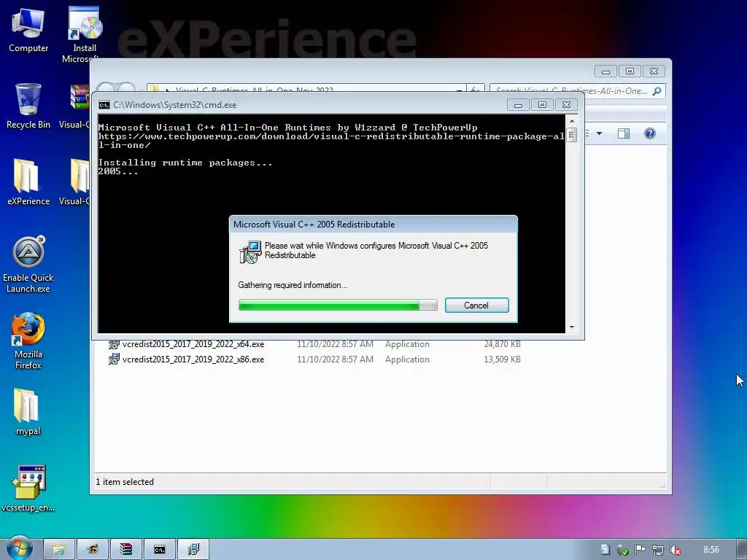Click the 24,870 KB size cell

(502, 344)
